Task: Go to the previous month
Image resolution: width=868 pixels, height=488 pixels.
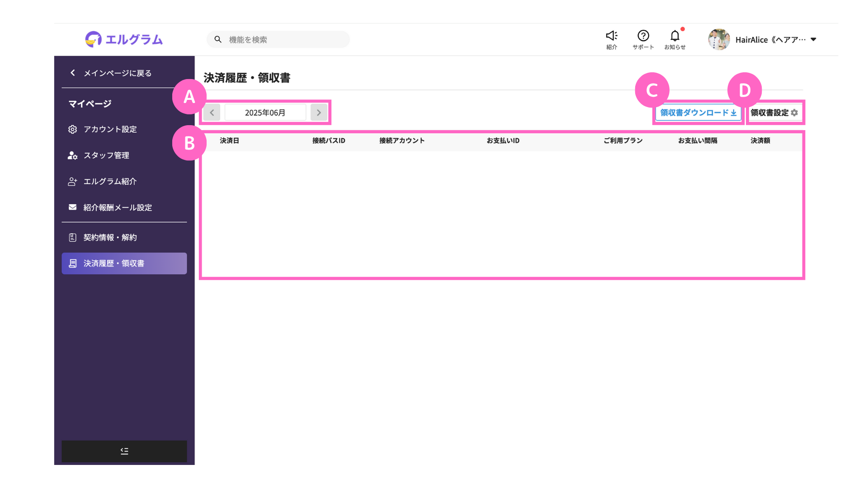Action: (212, 113)
